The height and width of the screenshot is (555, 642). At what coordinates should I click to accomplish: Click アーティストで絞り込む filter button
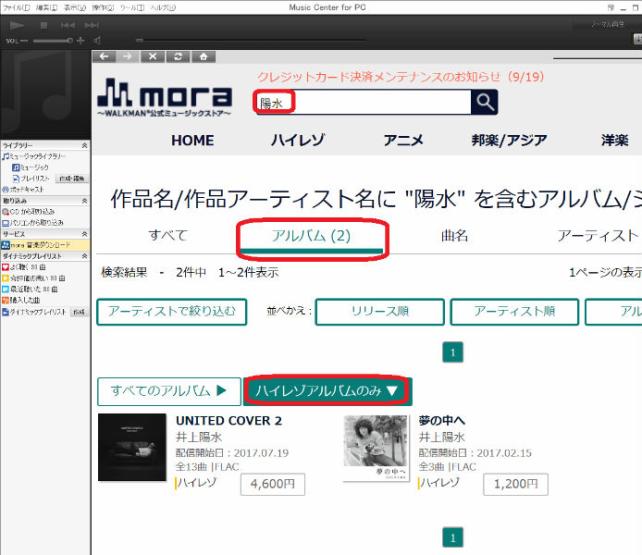(x=172, y=311)
